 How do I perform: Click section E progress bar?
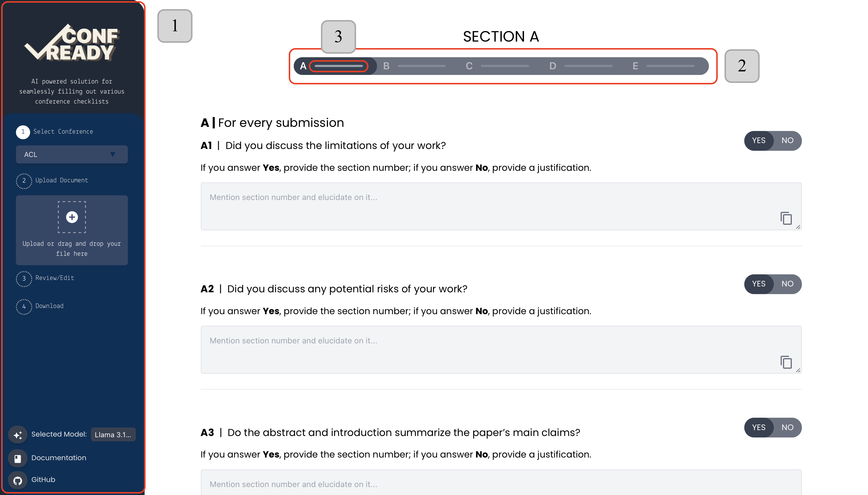click(670, 66)
